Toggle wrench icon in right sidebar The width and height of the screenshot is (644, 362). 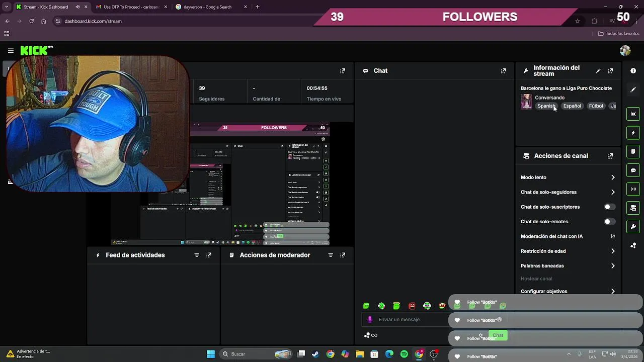coord(633,227)
